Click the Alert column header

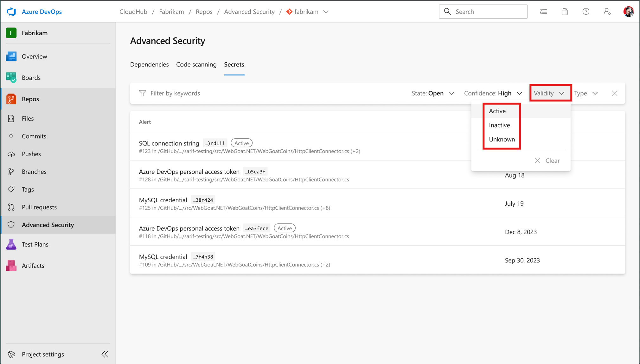coord(145,122)
